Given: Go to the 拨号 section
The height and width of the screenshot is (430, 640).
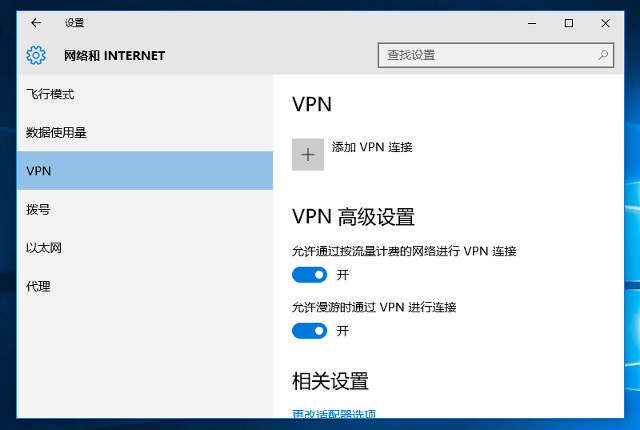Looking at the screenshot, I should [x=39, y=209].
